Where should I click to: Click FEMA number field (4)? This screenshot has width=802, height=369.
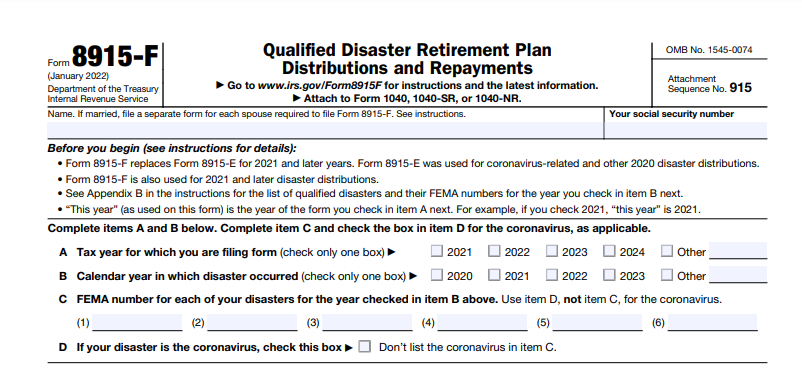tap(482, 322)
